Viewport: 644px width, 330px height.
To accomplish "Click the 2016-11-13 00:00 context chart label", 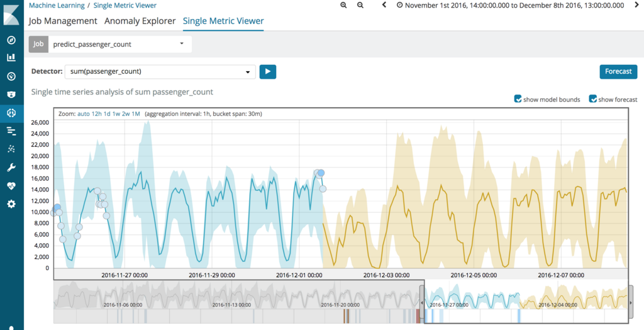I will pos(231,305).
